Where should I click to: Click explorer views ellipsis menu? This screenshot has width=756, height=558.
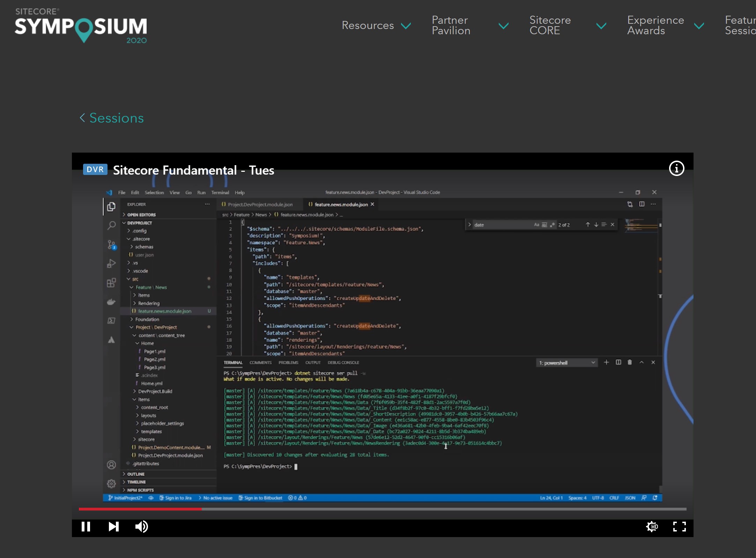pos(207,204)
